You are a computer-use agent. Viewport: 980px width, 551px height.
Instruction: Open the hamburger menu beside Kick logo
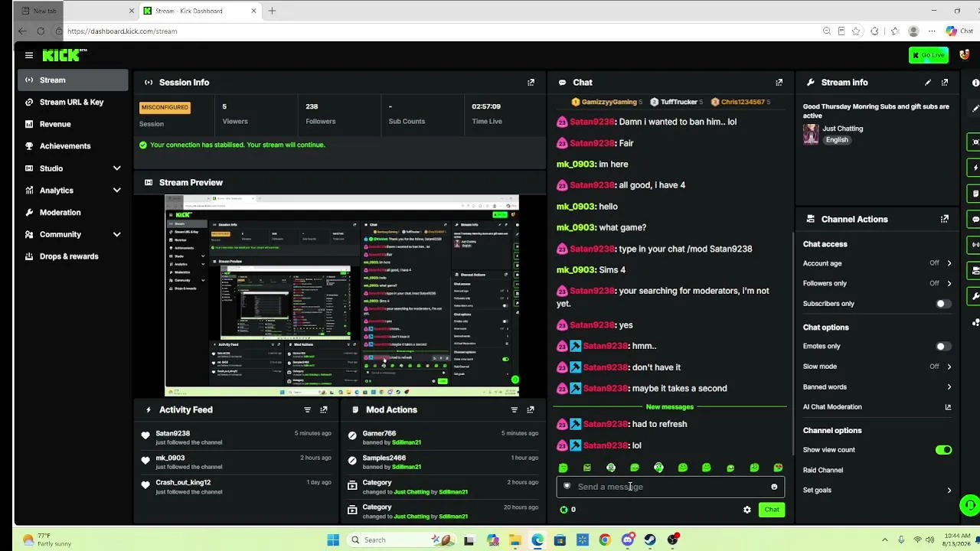29,55
